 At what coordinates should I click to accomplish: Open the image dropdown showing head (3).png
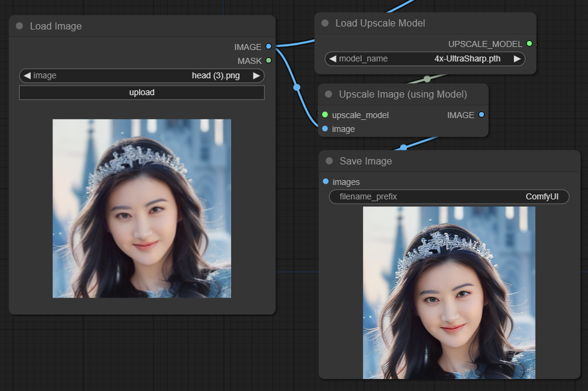point(141,75)
